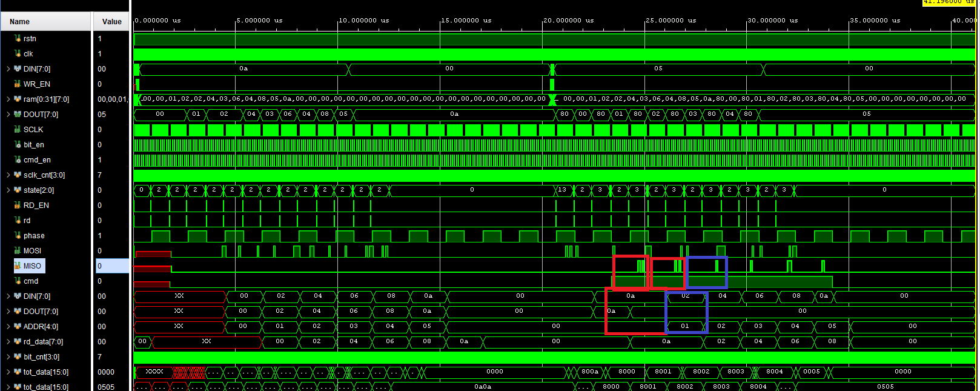Screen dimensions: 980x391
Task: Select the phase signal name
Action: click(x=34, y=236)
